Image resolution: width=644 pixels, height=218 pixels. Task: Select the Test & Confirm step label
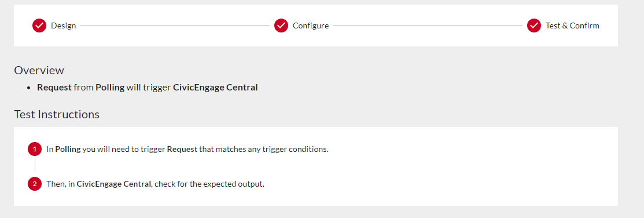coord(572,26)
